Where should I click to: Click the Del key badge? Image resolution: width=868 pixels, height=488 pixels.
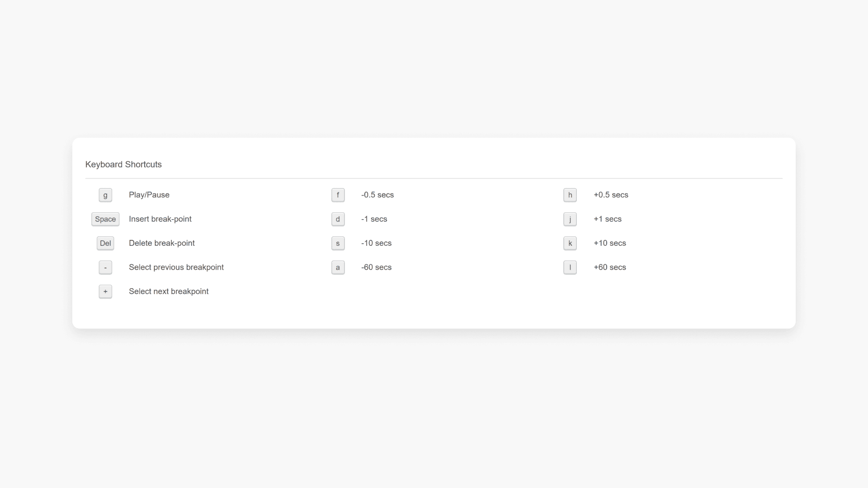pyautogui.click(x=105, y=243)
